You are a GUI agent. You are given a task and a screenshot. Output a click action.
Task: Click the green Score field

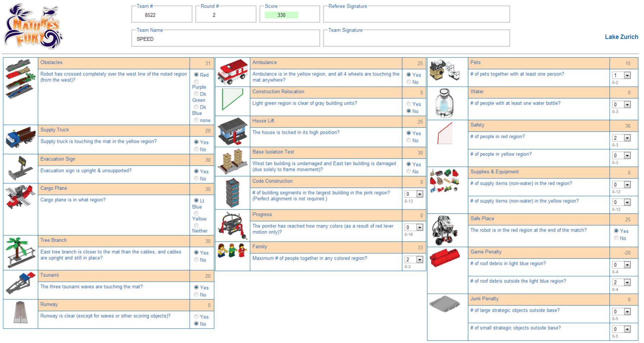(x=281, y=15)
